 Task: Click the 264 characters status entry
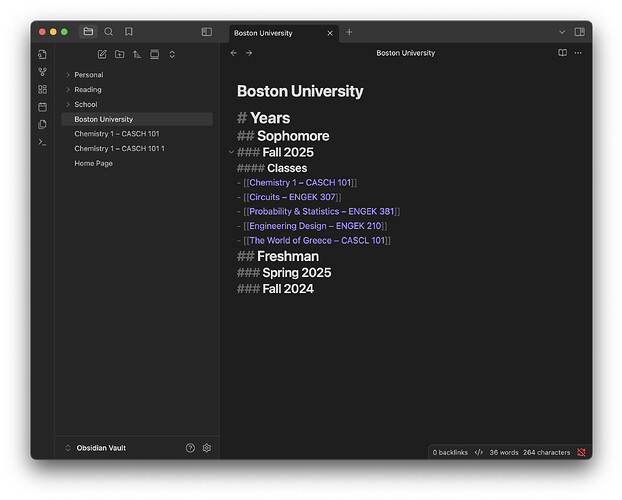coord(546,452)
